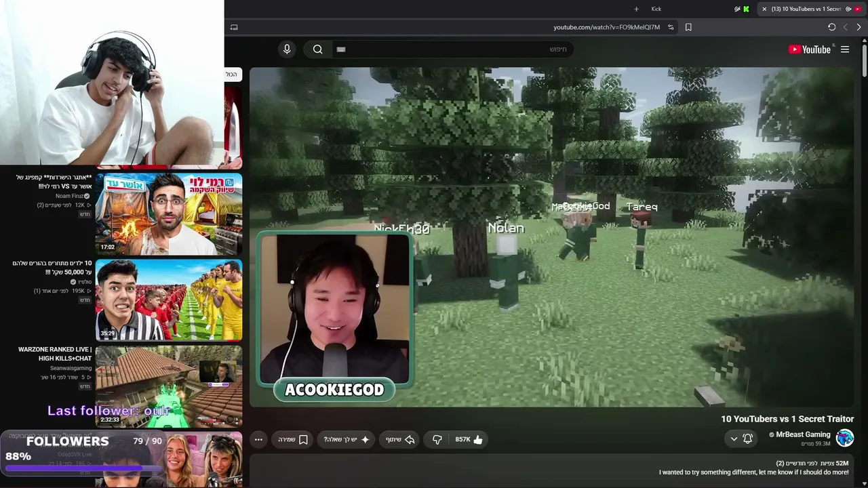This screenshot has width=868, height=488.
Task: Select the 10 YouTubers vs 1 Secret tab
Action: 812,9
